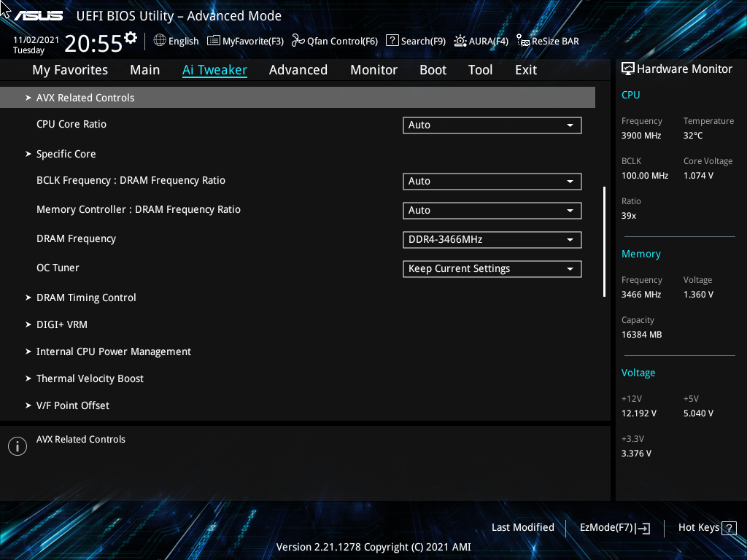Click CPU temperature value 32°C
Screen dimensions: 747x560
tap(693, 136)
